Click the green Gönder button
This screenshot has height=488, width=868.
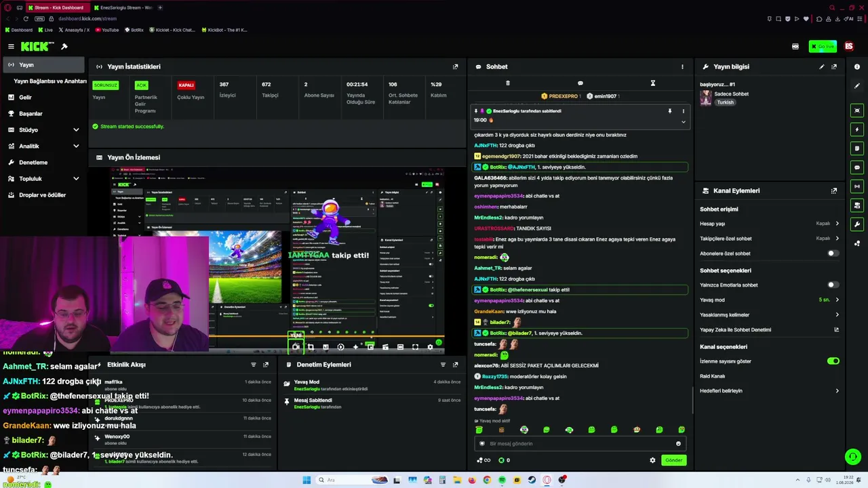[673, 460]
